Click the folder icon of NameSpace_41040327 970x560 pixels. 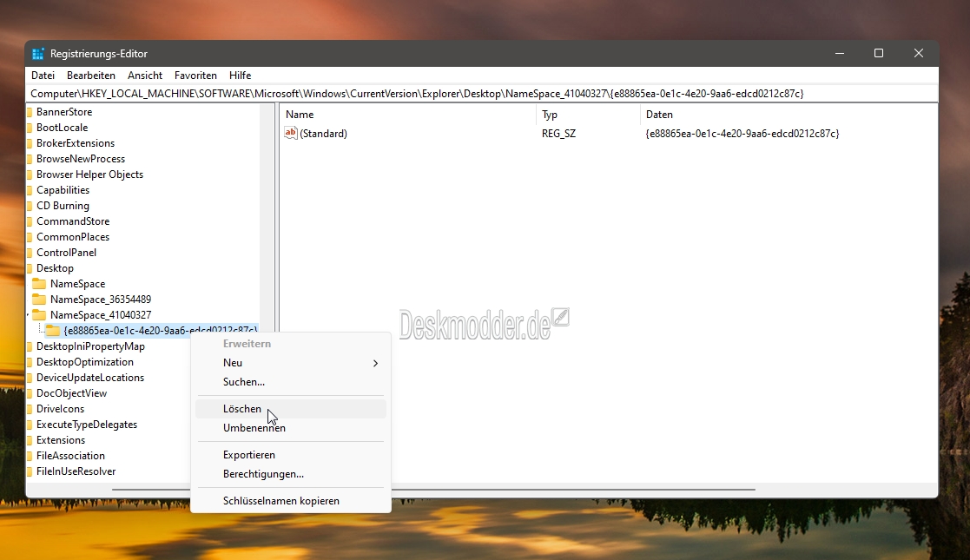click(x=39, y=314)
